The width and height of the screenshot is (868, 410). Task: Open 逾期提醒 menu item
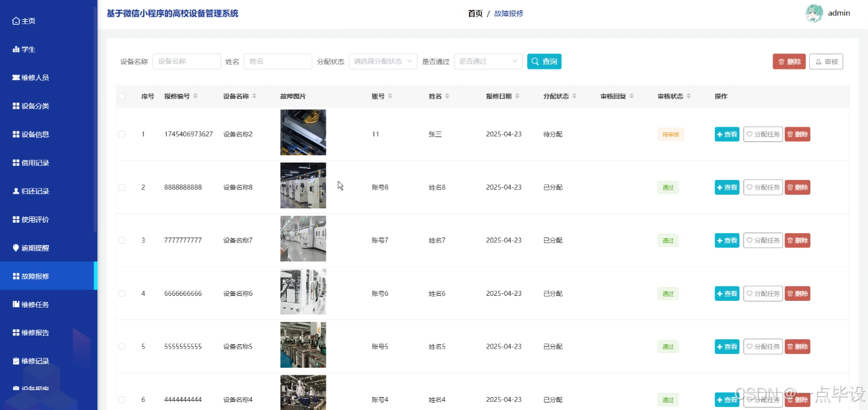point(48,247)
